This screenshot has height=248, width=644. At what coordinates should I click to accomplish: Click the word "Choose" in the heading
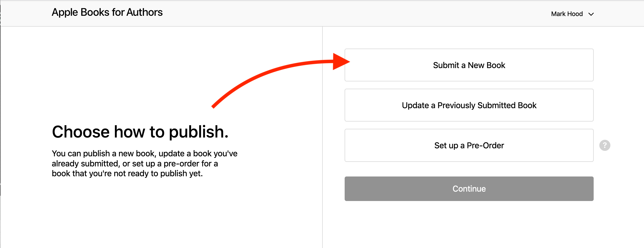81,132
